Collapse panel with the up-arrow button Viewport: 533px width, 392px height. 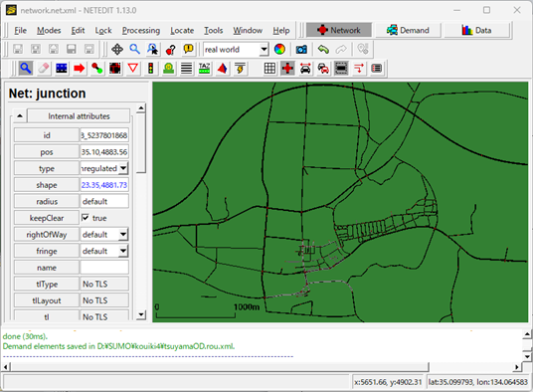pyautogui.click(x=20, y=116)
